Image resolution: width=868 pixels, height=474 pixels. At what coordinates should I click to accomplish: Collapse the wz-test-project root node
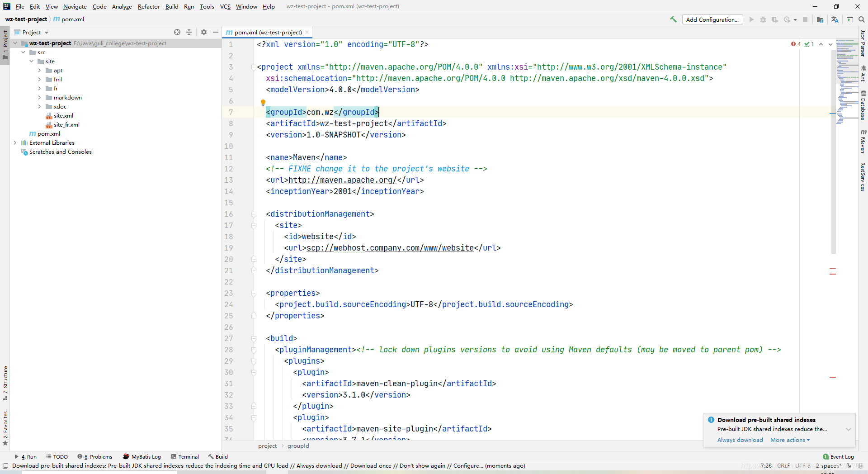tap(15, 43)
